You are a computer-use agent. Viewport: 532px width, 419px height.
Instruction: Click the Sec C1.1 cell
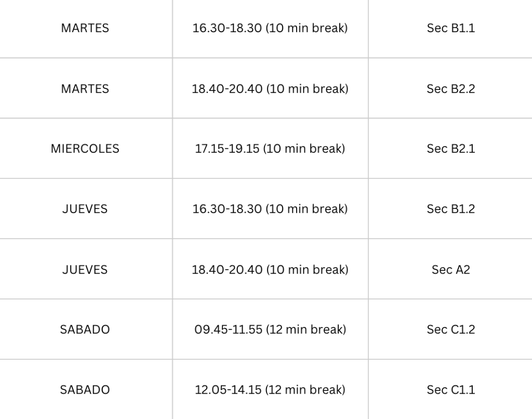click(x=450, y=389)
